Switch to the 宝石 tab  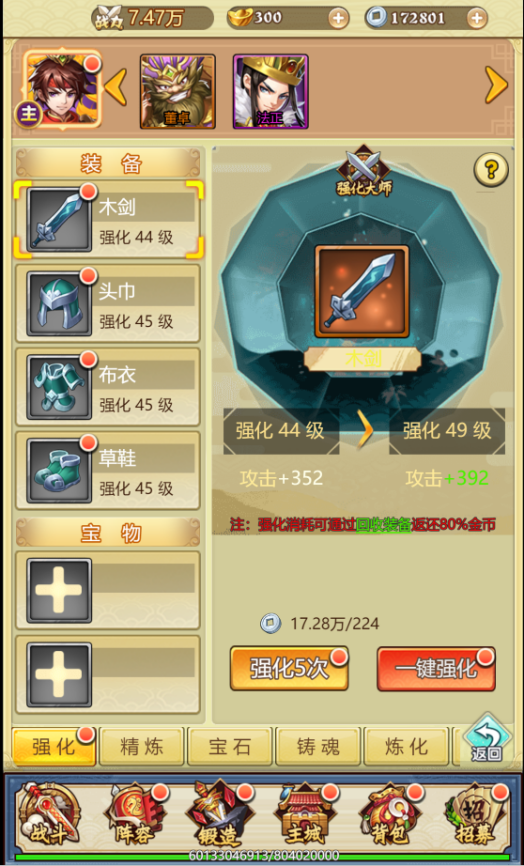230,747
